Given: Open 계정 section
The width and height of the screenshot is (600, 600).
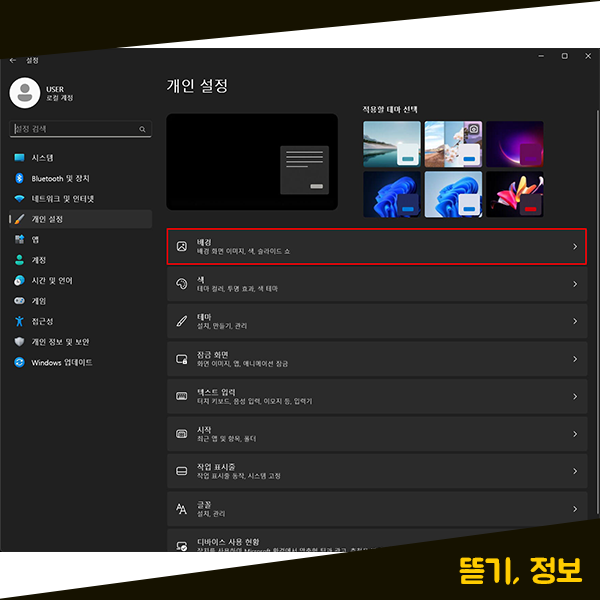Looking at the screenshot, I should point(80,260).
